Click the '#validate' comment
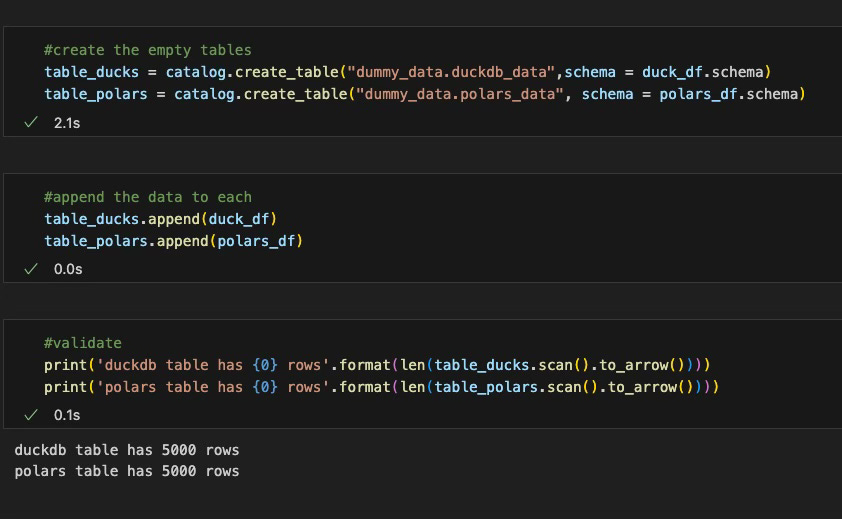 point(83,343)
